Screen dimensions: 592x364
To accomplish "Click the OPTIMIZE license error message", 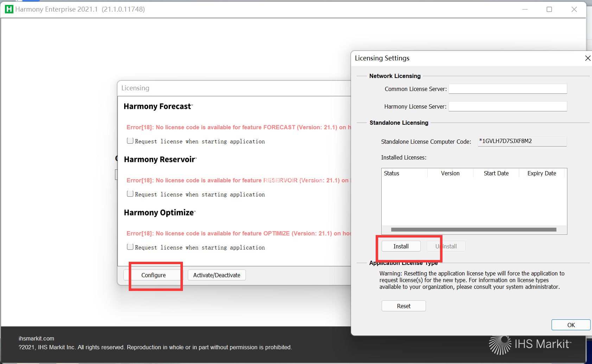I will point(239,233).
